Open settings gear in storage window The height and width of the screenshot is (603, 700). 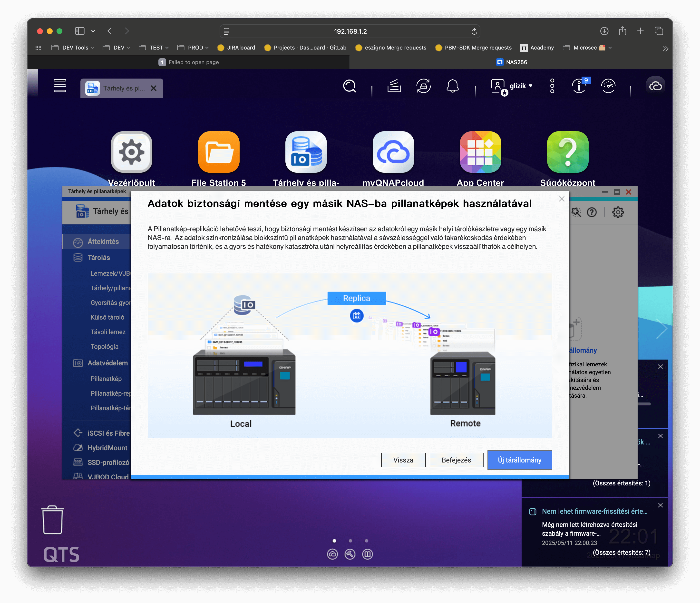pyautogui.click(x=618, y=212)
